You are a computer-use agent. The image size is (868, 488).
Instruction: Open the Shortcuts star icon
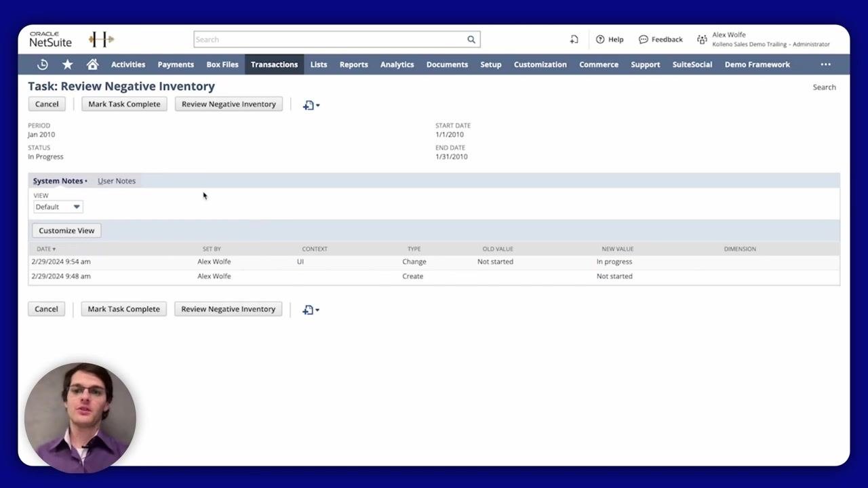click(68, 64)
